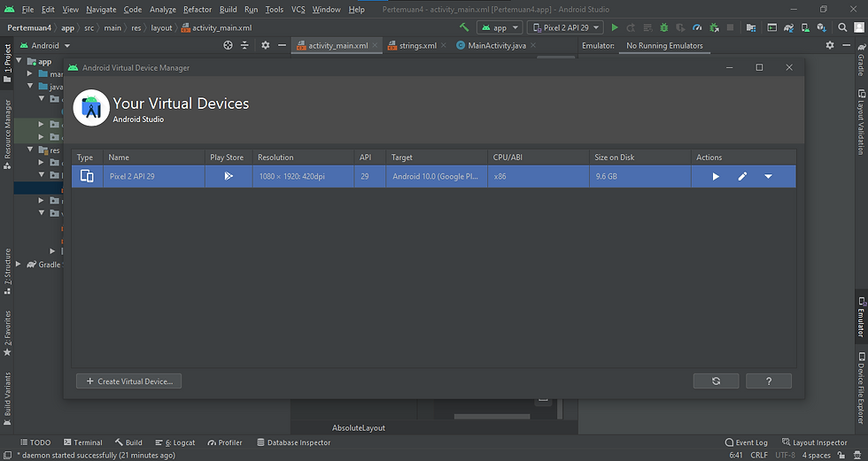Hide the Project panel with minus icon
This screenshot has width=868, height=461.
(x=282, y=45)
